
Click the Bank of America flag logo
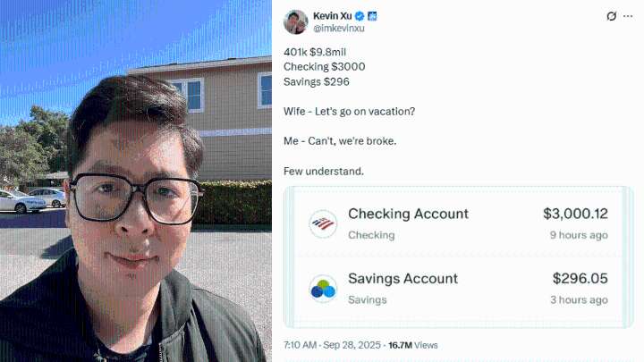323,224
